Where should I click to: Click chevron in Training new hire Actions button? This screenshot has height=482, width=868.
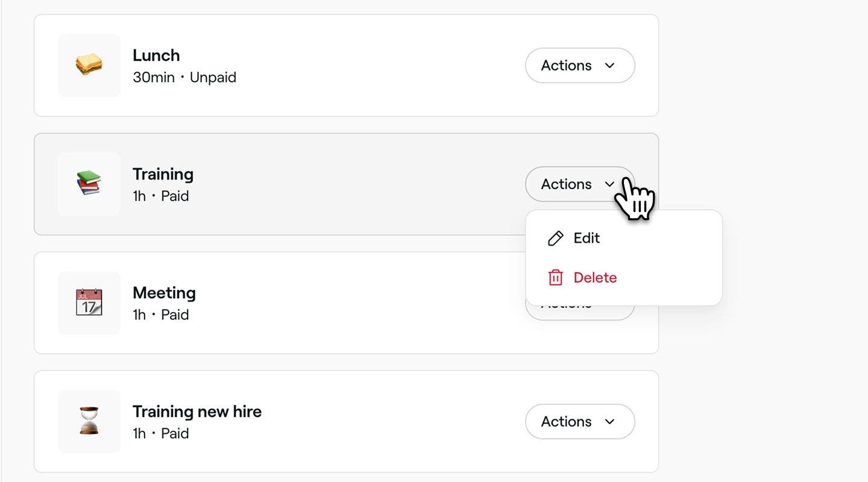click(609, 422)
